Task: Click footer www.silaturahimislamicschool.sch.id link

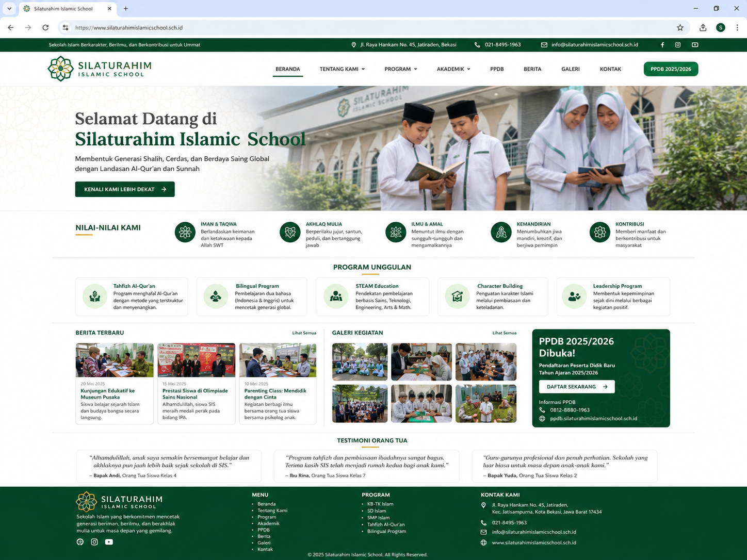Action: 534,542
